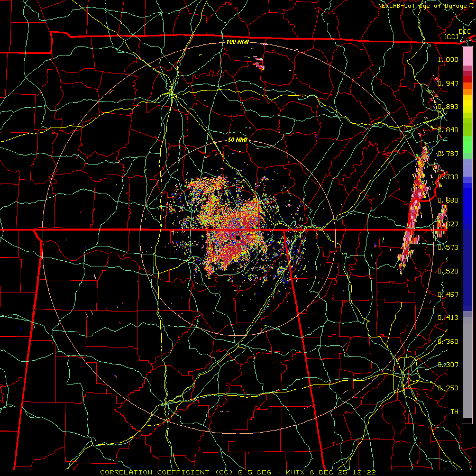Click the Correlation Coefficient KHTX caption
Image resolution: width=476 pixels, height=476 pixels.
tap(238, 472)
